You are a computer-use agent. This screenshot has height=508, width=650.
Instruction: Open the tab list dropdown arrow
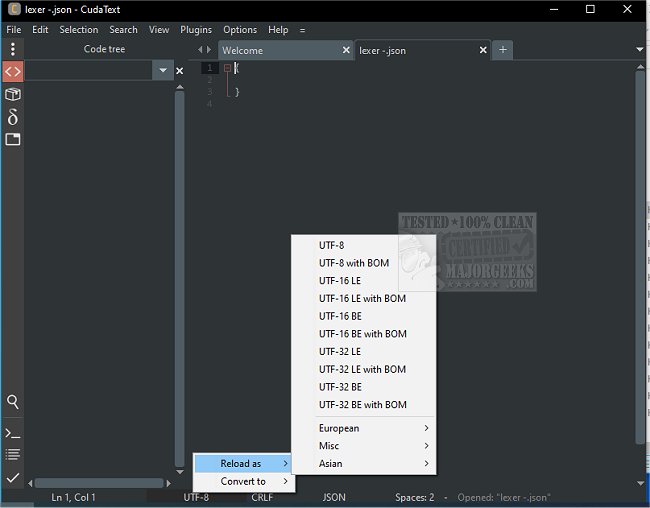639,49
